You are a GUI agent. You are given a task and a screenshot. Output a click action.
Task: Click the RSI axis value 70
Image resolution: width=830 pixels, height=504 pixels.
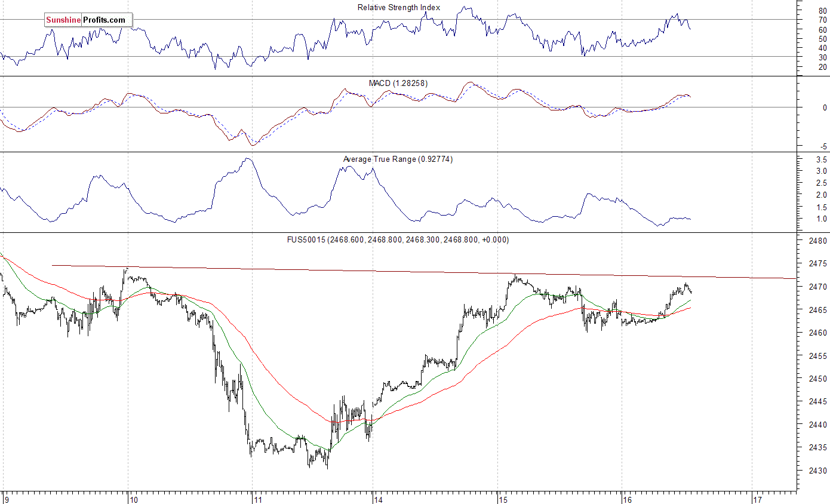click(823, 20)
